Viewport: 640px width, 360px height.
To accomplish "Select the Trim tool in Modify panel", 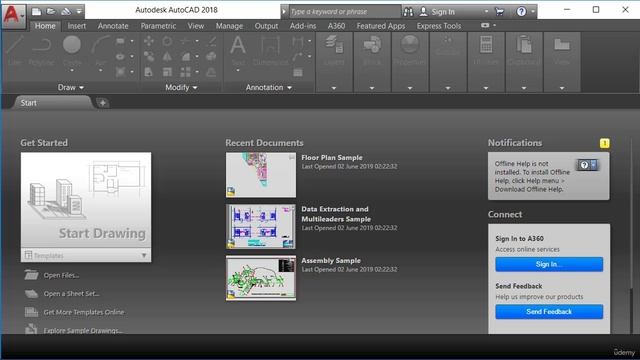I will 185,41.
